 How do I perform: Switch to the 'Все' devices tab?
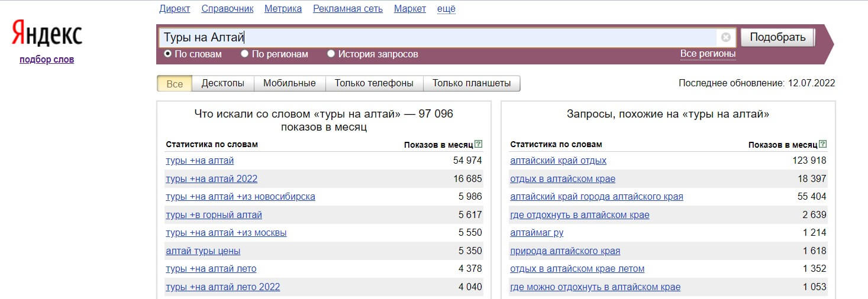pyautogui.click(x=175, y=83)
